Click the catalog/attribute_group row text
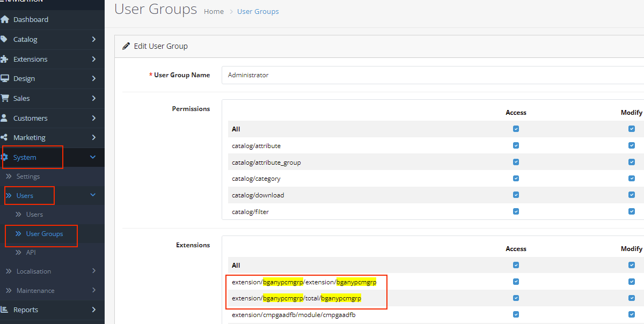This screenshot has width=644, height=324. click(x=266, y=163)
